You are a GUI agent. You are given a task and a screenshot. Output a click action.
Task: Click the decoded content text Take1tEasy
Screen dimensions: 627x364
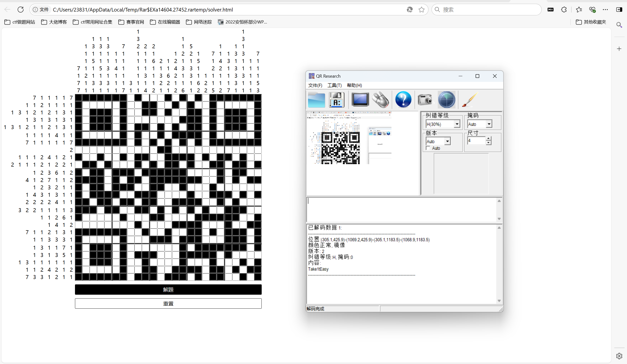pos(318,269)
